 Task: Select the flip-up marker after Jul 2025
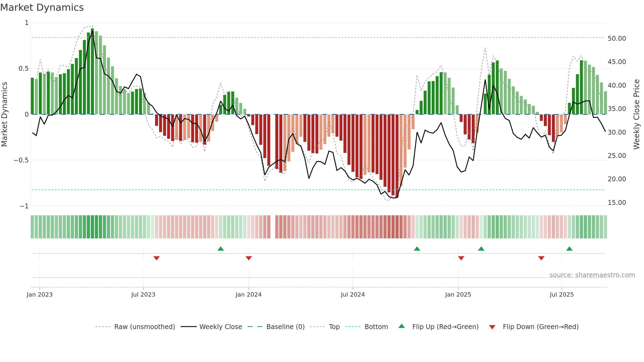(569, 249)
